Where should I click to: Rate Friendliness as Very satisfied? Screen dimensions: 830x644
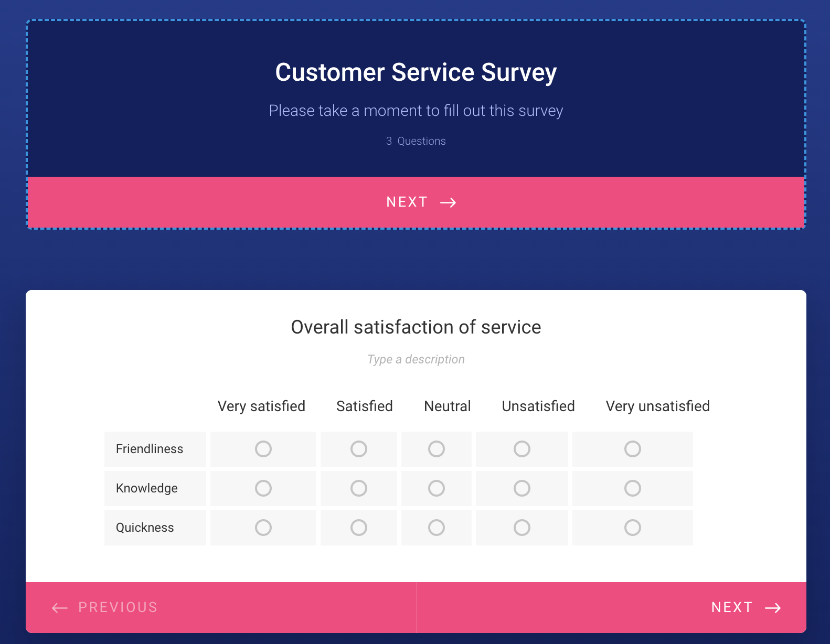tap(263, 449)
